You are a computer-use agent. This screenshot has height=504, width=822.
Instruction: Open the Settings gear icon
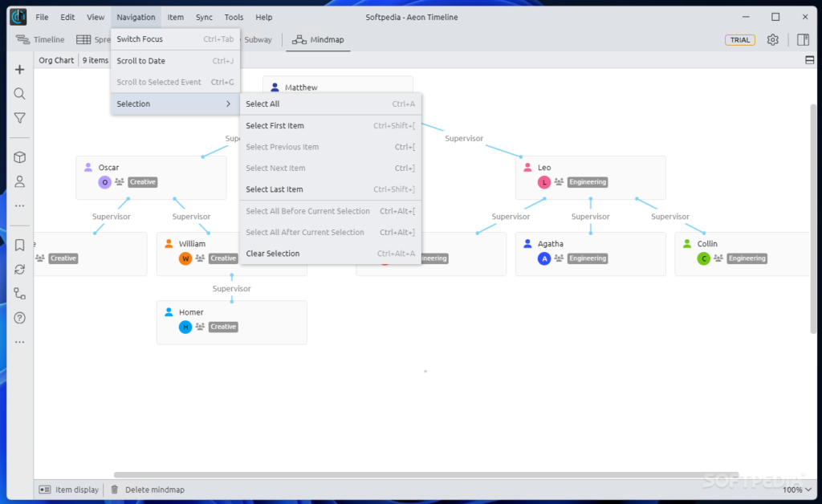pyautogui.click(x=772, y=40)
